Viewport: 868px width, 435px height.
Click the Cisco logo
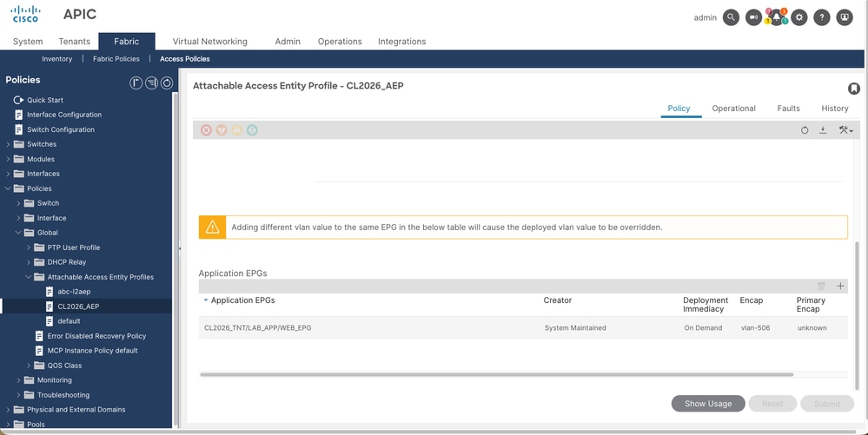click(25, 14)
